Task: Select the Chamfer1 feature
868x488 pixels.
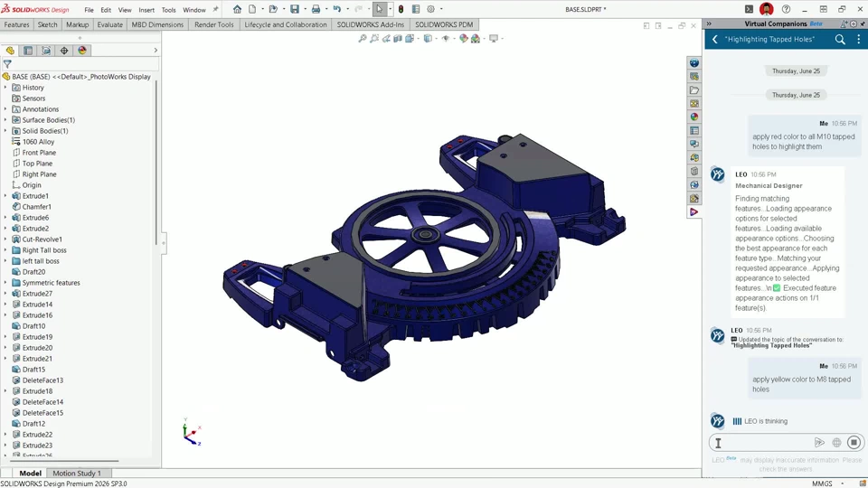Action: (x=36, y=207)
